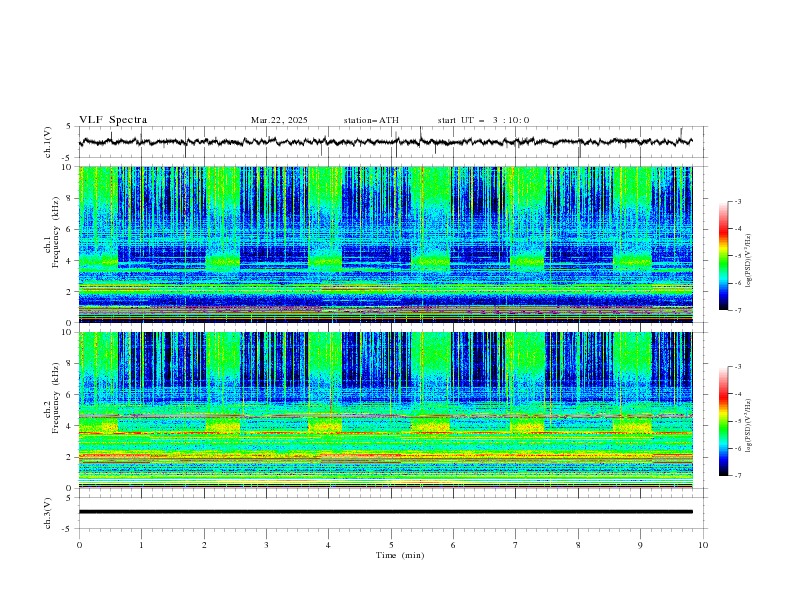This screenshot has height=612, width=792.
Task: Select the "Mar.22, 2025" date text
Action: coord(279,120)
